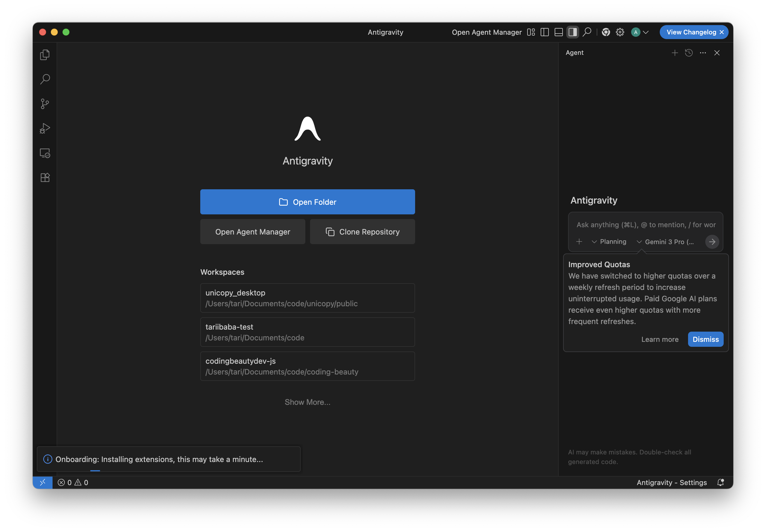Screen dimensions: 766x532
Task: Toggle the Agent side panel layout button
Action: [572, 32]
